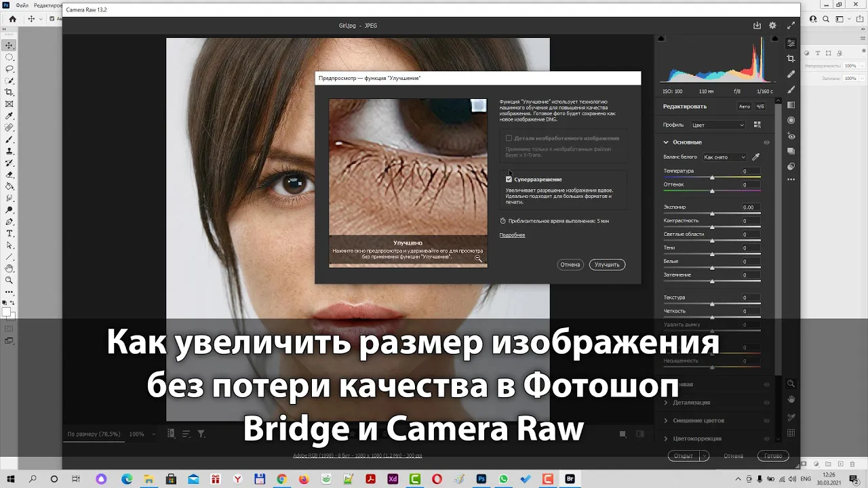Image resolution: width=868 pixels, height=488 pixels.
Task: Select the Type tool in Photoshop toolbar
Action: [9, 233]
